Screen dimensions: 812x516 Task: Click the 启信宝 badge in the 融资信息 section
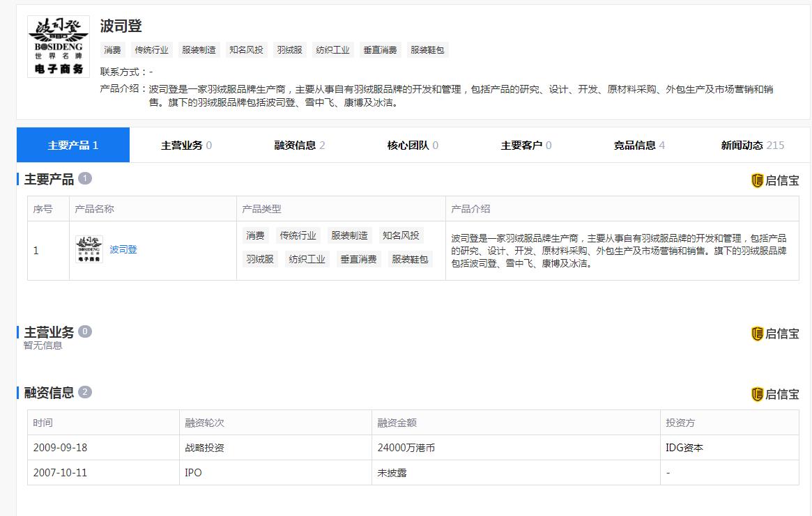click(775, 393)
